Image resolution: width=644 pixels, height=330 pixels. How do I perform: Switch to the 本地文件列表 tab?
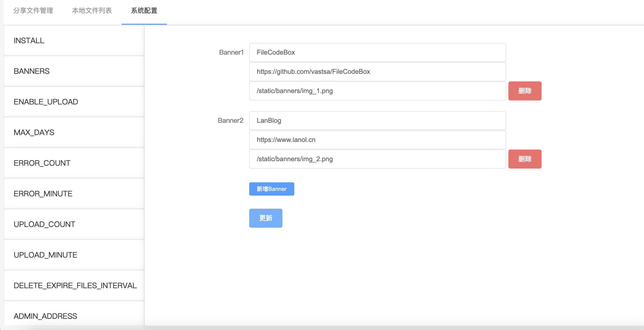[92, 11]
